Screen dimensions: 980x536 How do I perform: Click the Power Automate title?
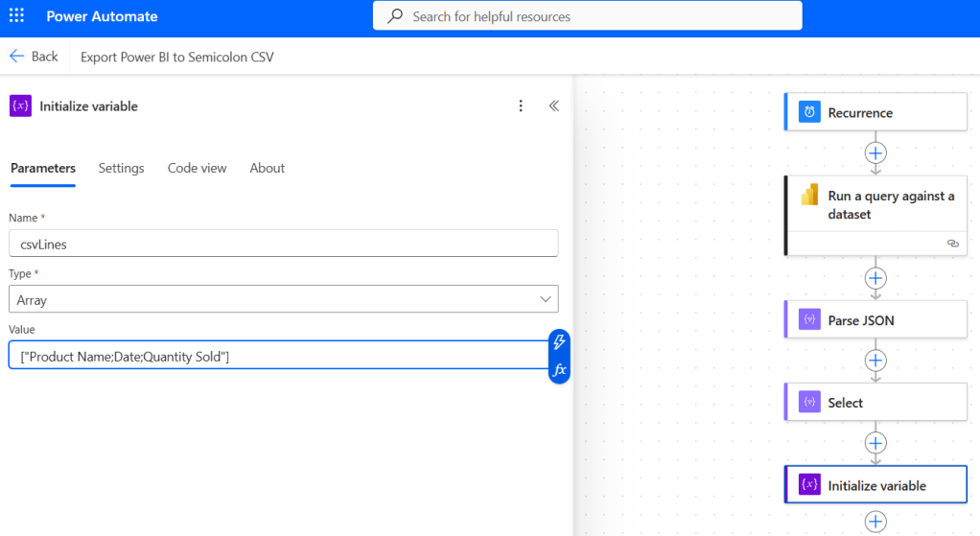click(102, 16)
